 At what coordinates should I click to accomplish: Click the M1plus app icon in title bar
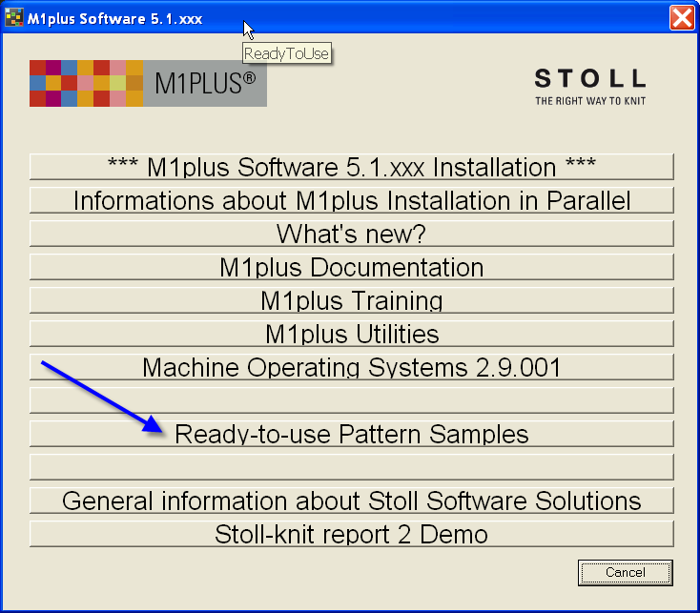coord(14,17)
